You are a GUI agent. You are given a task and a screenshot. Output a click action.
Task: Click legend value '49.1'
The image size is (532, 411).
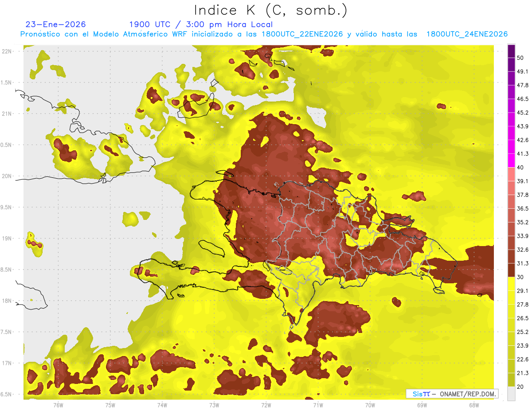click(523, 71)
